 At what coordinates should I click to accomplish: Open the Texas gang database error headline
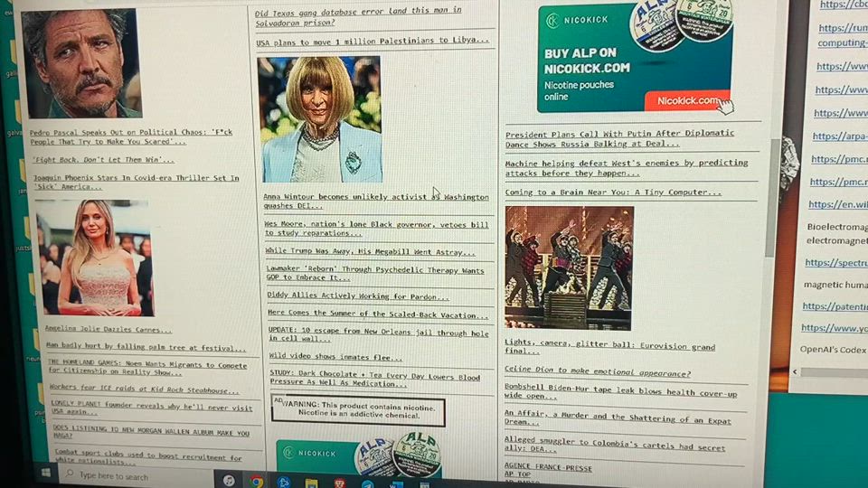click(358, 16)
